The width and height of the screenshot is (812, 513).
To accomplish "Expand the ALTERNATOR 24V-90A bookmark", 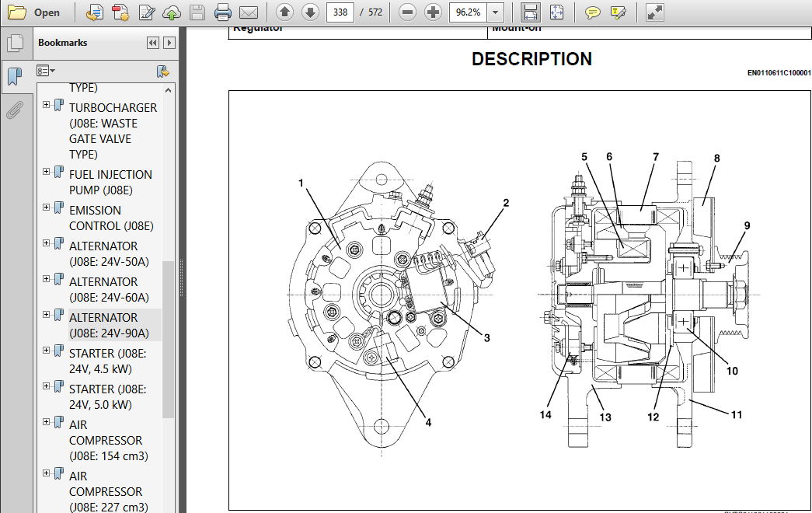I will [46, 315].
